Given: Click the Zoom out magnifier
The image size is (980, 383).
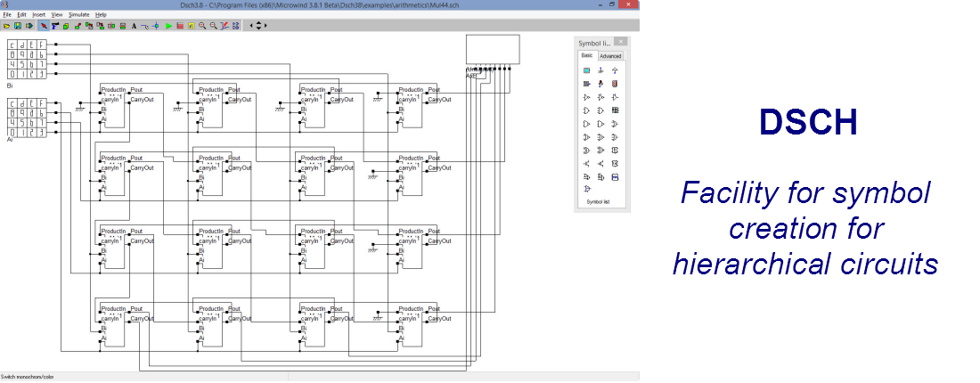Looking at the screenshot, I should [x=213, y=26].
